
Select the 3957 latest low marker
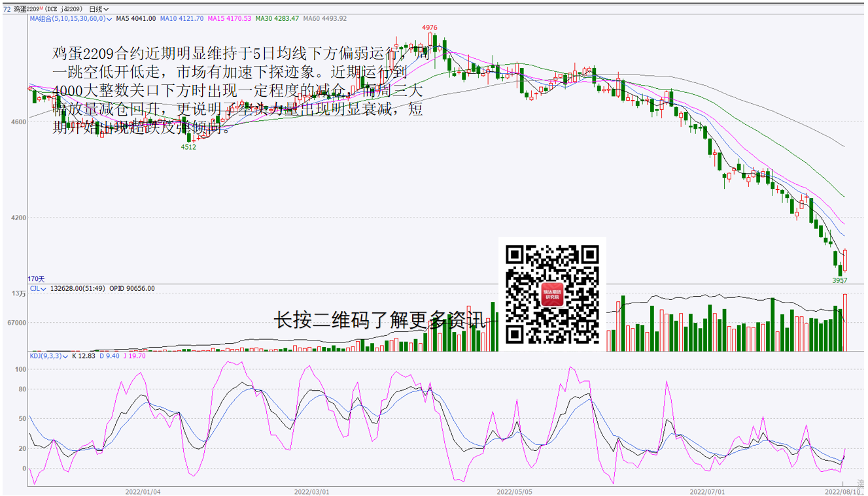coord(839,280)
